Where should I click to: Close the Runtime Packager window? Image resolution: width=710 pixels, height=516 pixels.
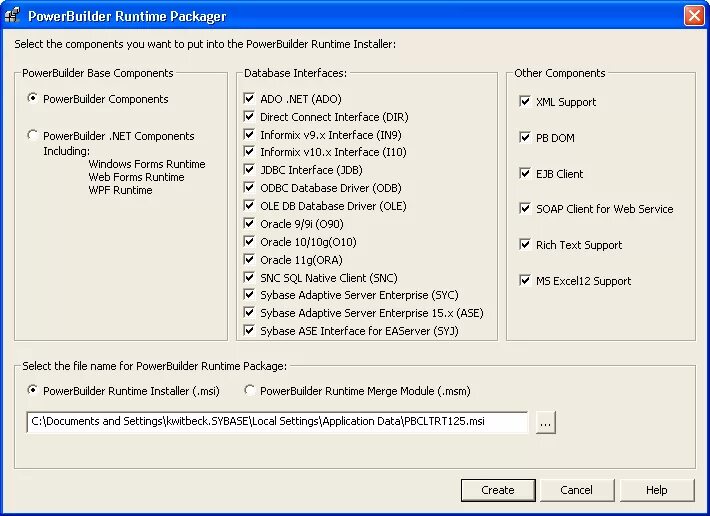pos(693,16)
